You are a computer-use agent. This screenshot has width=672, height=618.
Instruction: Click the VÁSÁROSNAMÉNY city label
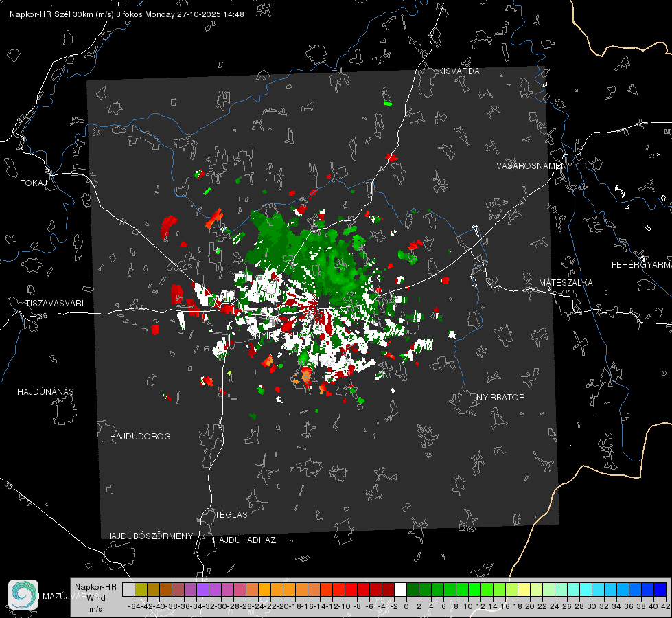pyautogui.click(x=535, y=166)
